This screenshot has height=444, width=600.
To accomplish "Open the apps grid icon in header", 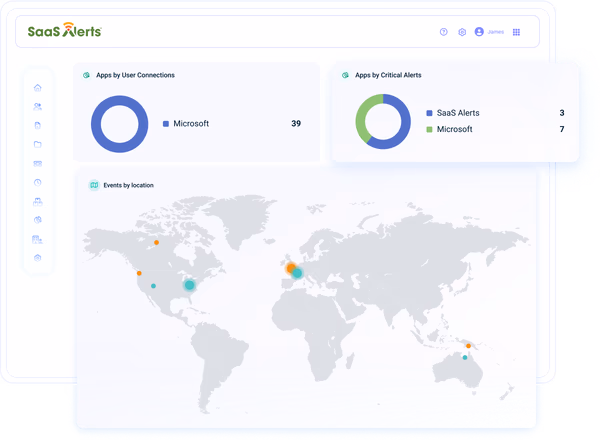I will pyautogui.click(x=516, y=32).
